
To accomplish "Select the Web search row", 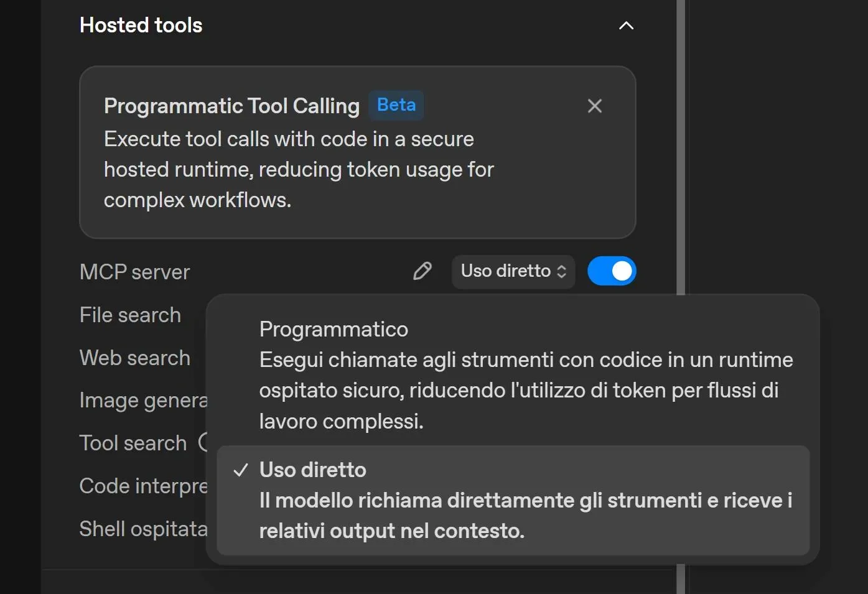I will [135, 358].
